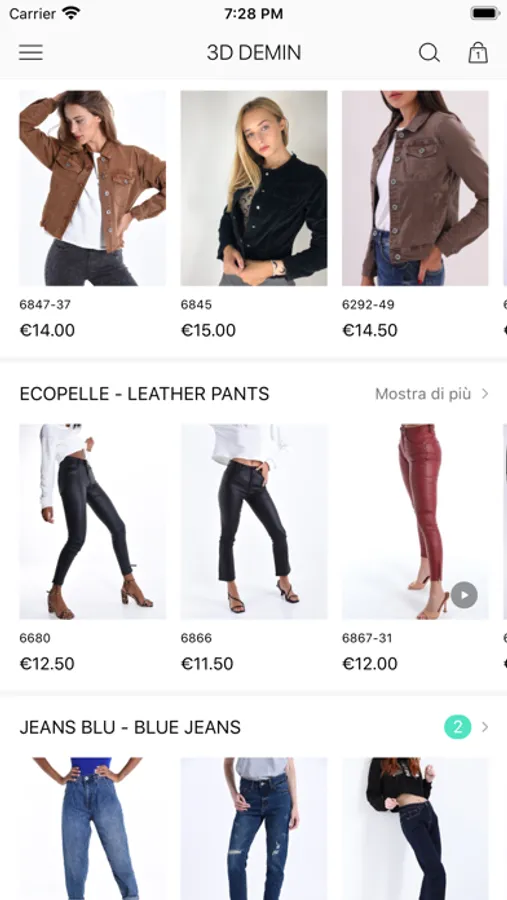Image resolution: width=507 pixels, height=900 pixels.
Task: Play the video on red leather pants
Action: (x=464, y=595)
